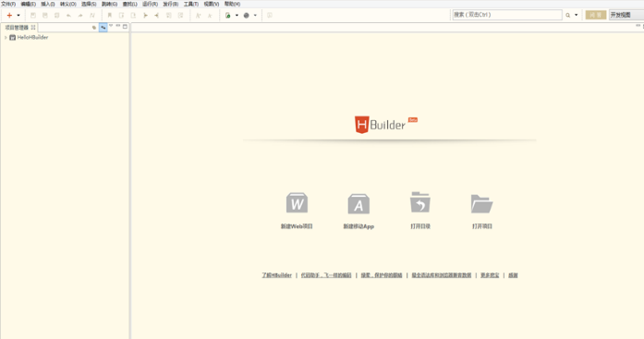Open the 编辑(E) menu
The width and height of the screenshot is (644, 339).
coord(29,4)
